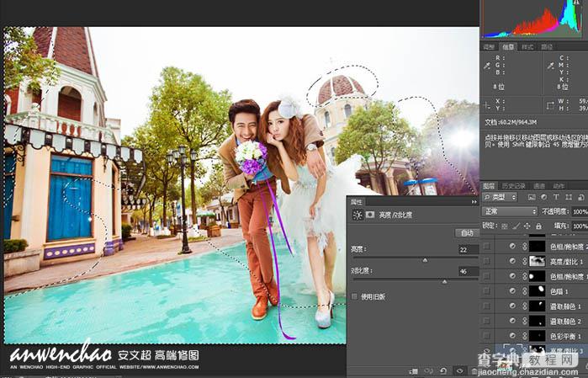The image size is (588, 378).
Task: Open the 正常 blend mode dropdown
Action: click(x=510, y=211)
